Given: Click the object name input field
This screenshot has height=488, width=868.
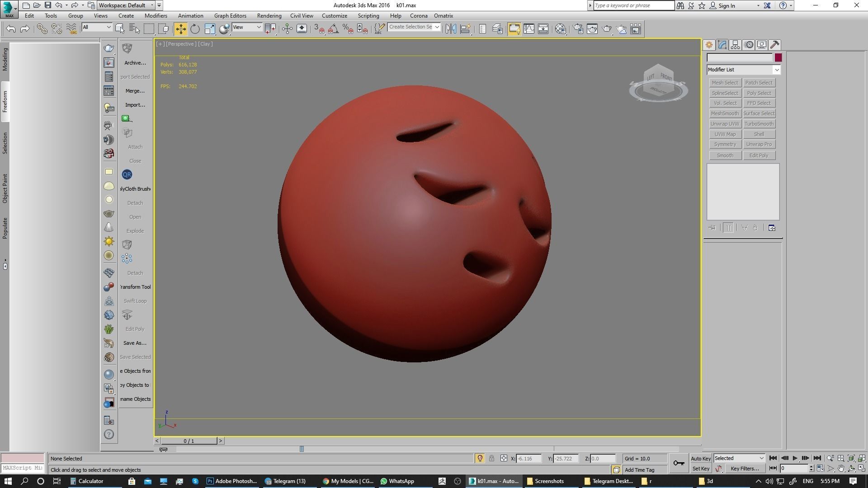Looking at the screenshot, I should tap(740, 58).
